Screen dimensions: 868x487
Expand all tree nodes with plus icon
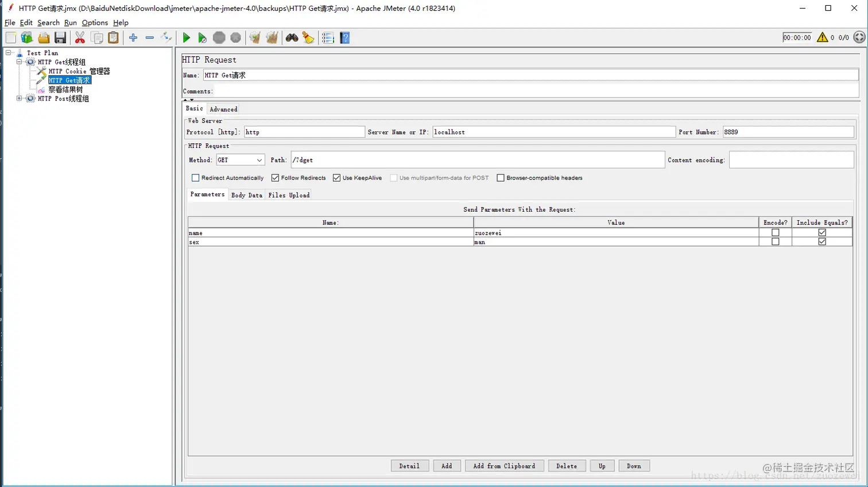pos(133,37)
